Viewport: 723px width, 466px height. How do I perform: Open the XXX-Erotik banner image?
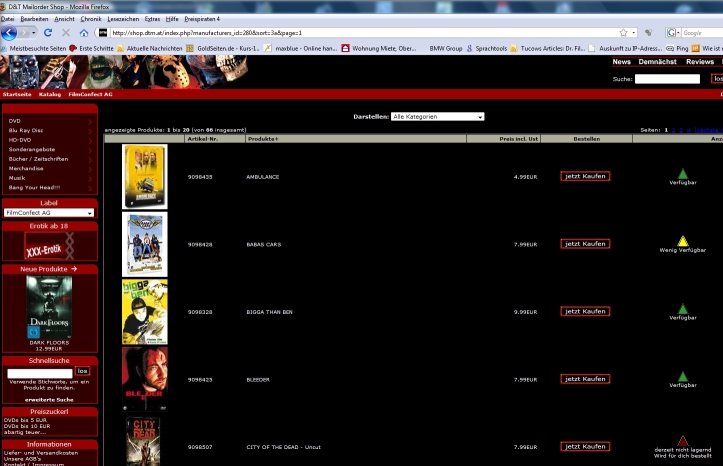point(49,246)
